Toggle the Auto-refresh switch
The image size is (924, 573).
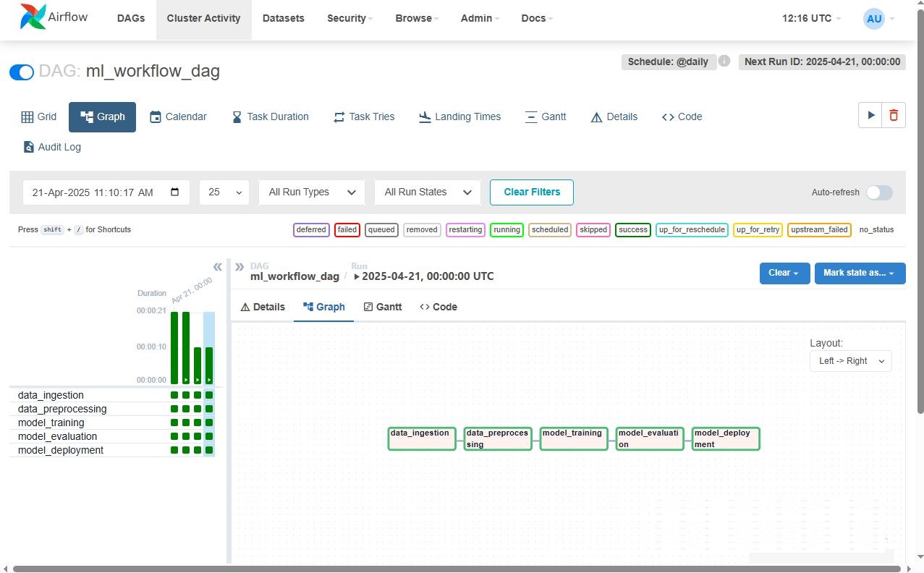pyautogui.click(x=880, y=192)
